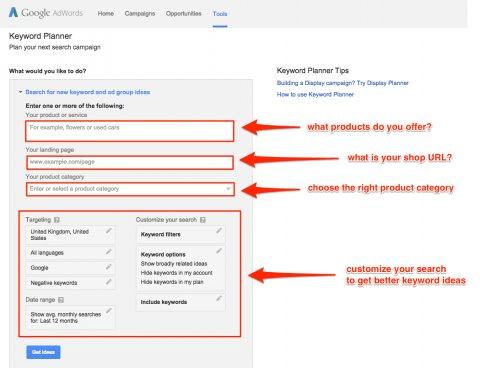
Task: Go to the Campaigns tab
Action: coord(140,14)
